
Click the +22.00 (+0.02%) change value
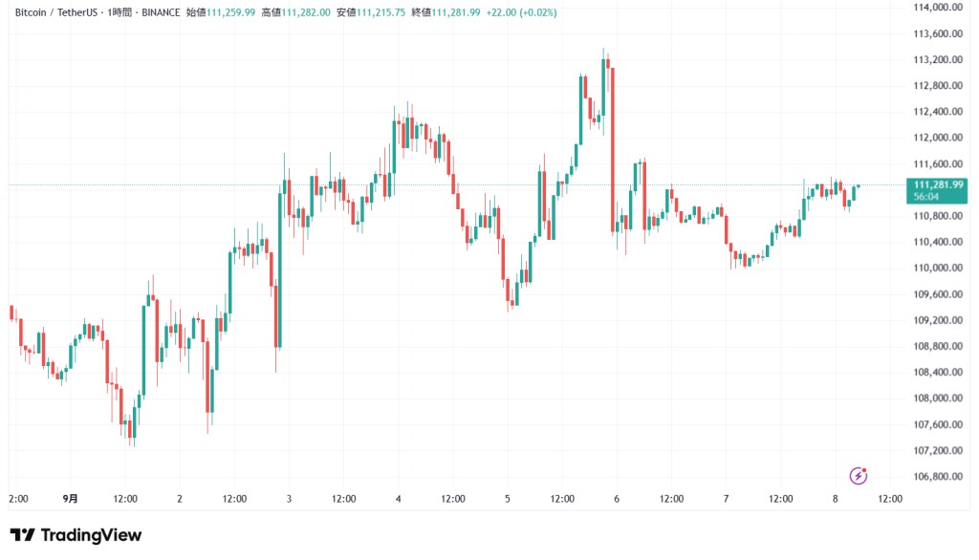tap(523, 13)
